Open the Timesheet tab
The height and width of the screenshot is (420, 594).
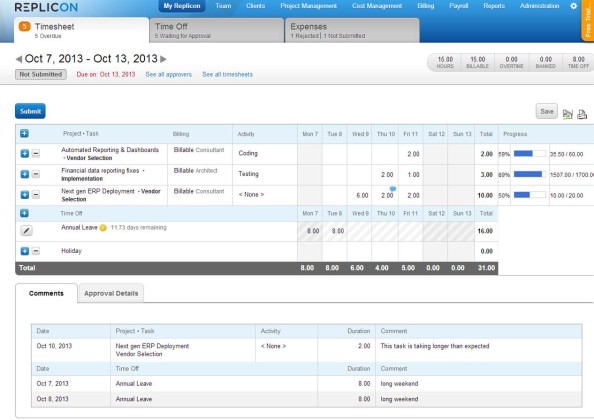coord(81,30)
